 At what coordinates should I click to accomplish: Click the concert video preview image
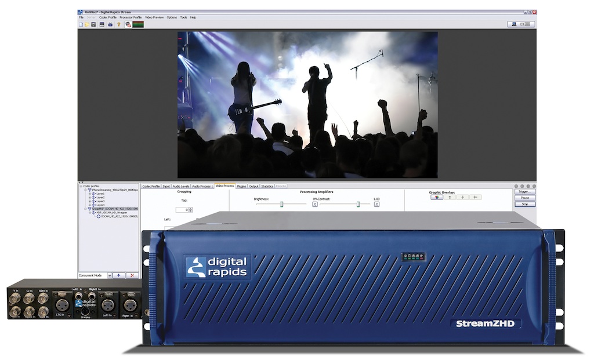click(307, 105)
